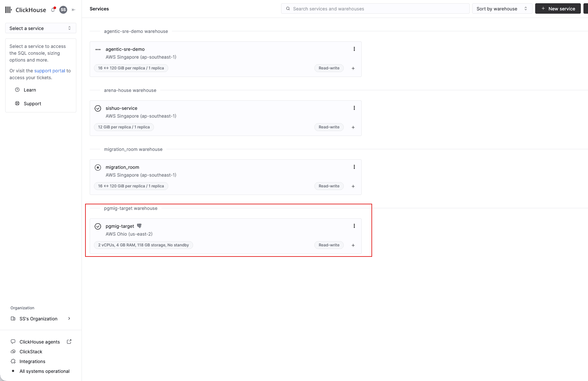Click the agentic-sre-demo pending status icon
Screen dimensions: 588x381
[x=98, y=50]
